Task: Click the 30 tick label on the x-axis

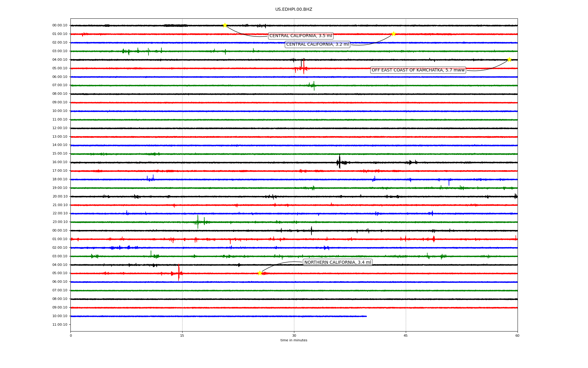Action: (x=294, y=336)
